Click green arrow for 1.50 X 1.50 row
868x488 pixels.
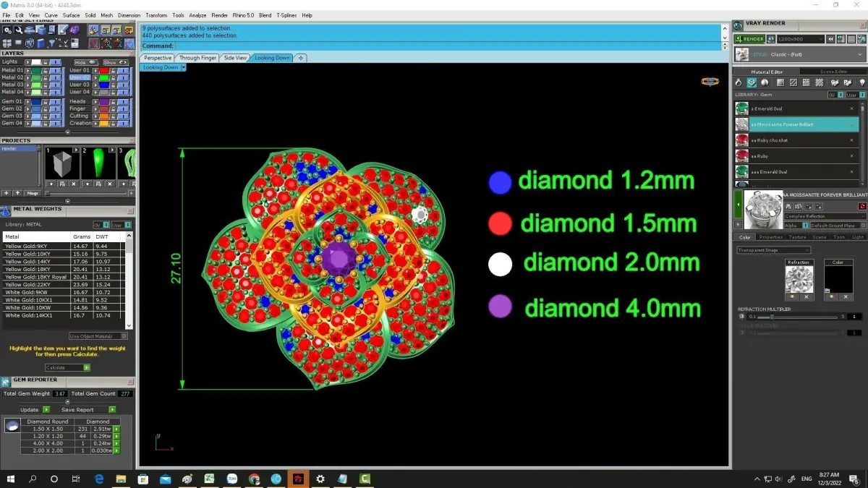pyautogui.click(x=116, y=429)
